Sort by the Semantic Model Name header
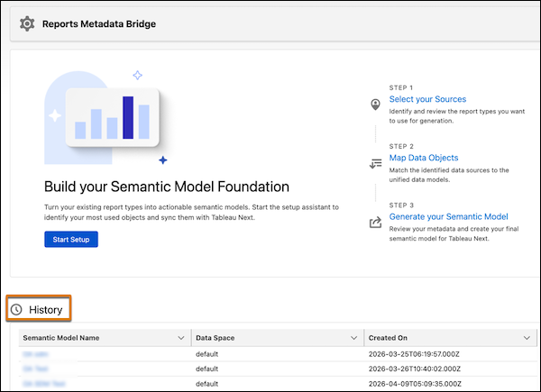 [x=61, y=338]
